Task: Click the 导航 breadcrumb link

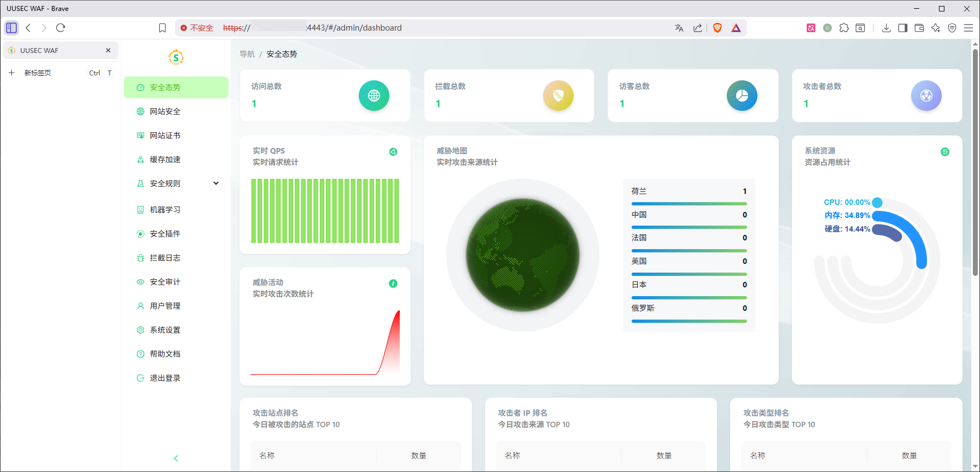Action: [x=247, y=54]
